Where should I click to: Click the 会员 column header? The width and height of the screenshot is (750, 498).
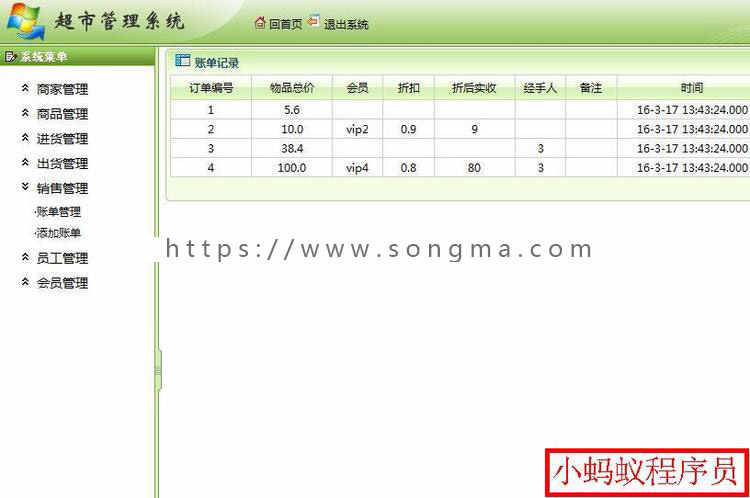pyautogui.click(x=357, y=88)
